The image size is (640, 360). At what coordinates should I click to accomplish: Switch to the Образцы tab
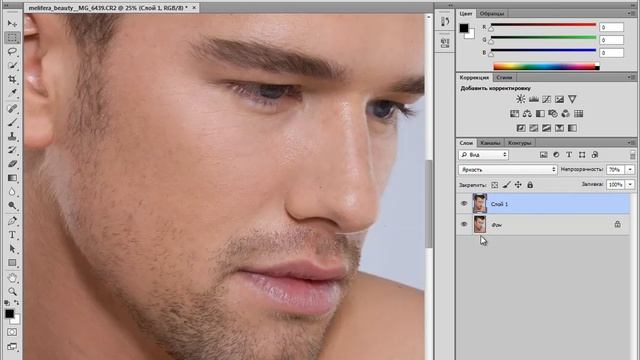pos(492,13)
